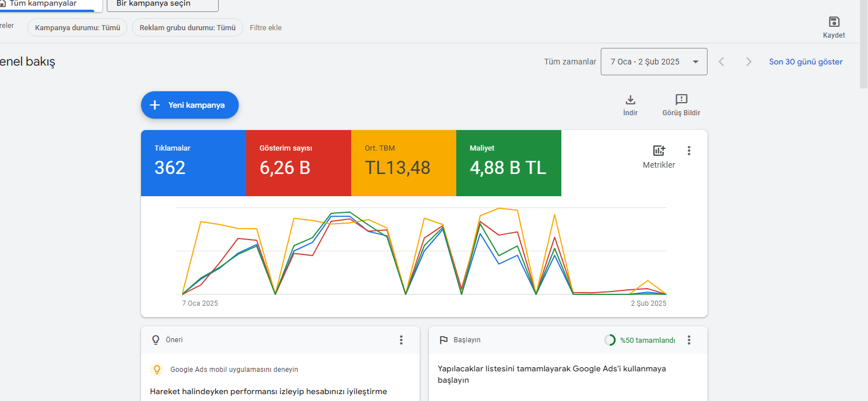This screenshot has width=868, height=401.
Task: Open the Bir kampanya seçin selector
Action: (163, 5)
